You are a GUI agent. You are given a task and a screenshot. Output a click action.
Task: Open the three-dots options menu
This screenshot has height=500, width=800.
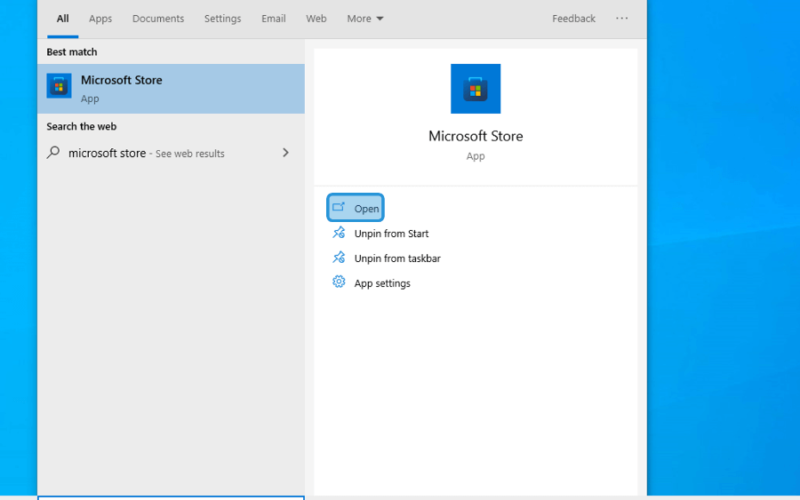[x=622, y=18]
